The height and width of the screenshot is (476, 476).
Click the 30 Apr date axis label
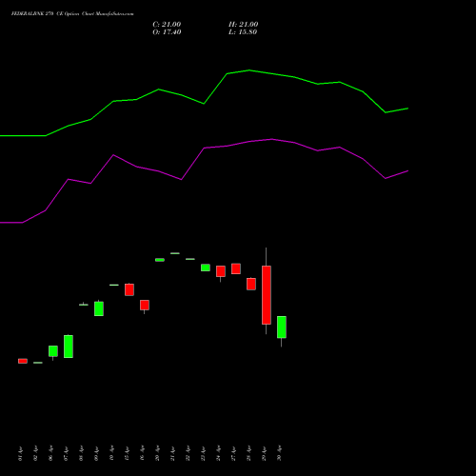click(280, 453)
